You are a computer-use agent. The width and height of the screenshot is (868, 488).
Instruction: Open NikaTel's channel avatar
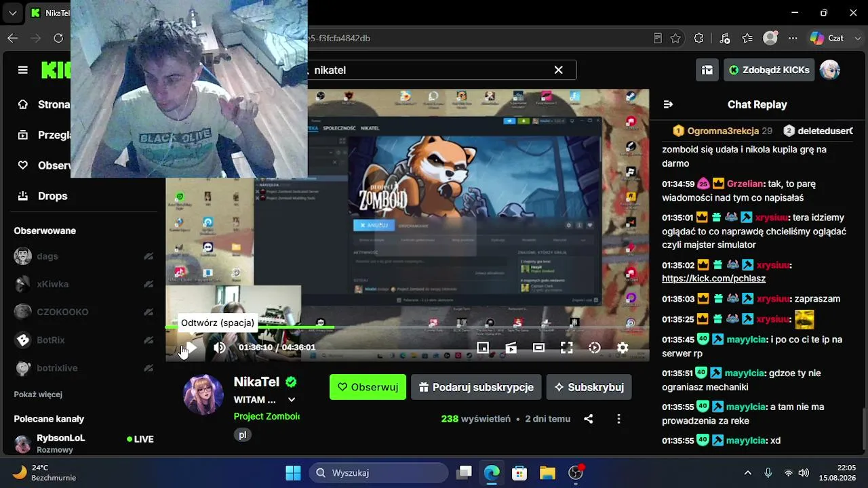(x=203, y=394)
